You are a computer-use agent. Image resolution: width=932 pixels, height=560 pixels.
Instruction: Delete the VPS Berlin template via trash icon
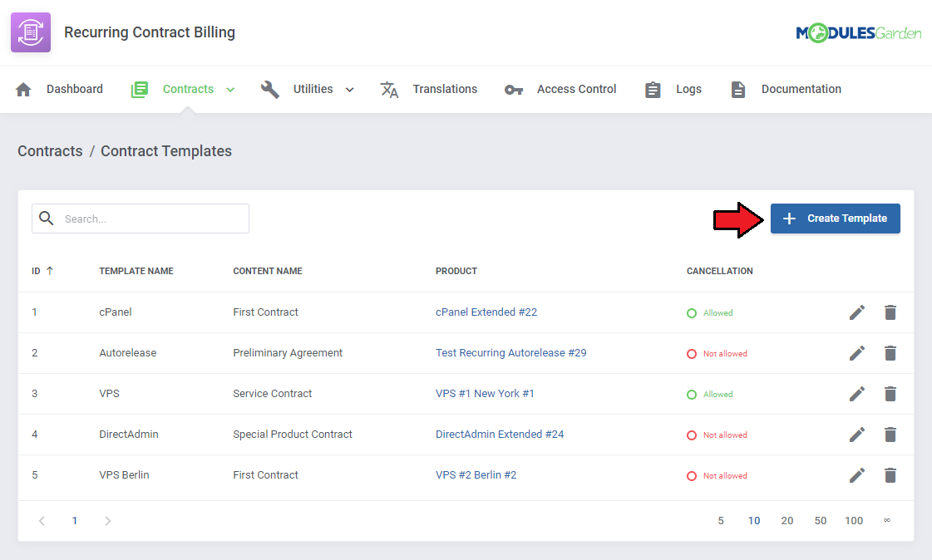pos(890,475)
